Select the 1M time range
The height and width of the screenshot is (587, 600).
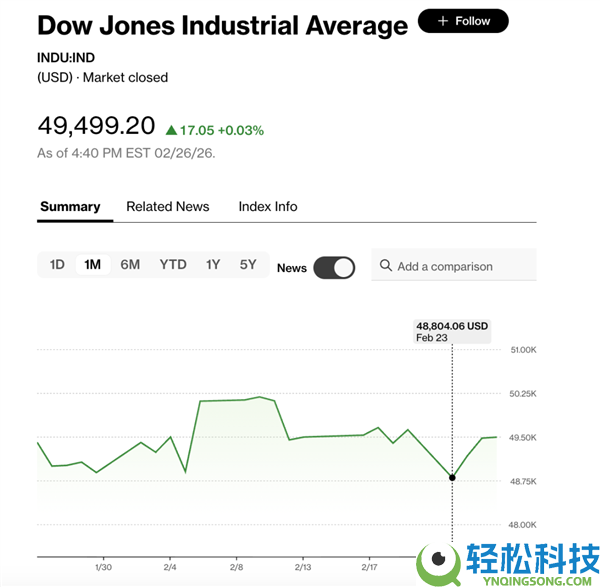(93, 265)
